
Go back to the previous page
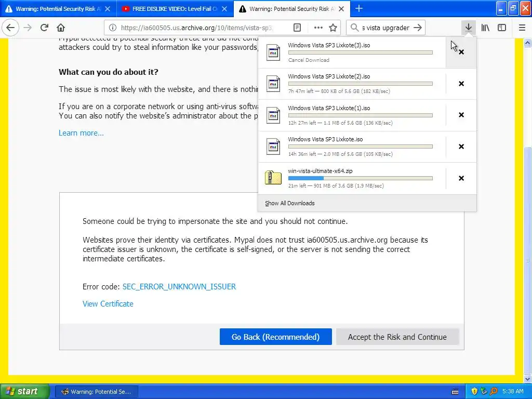click(10, 28)
